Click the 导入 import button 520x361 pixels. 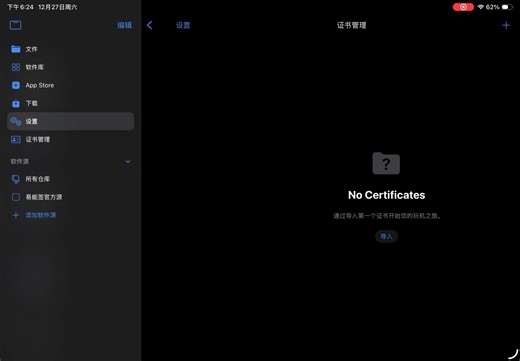click(x=386, y=236)
